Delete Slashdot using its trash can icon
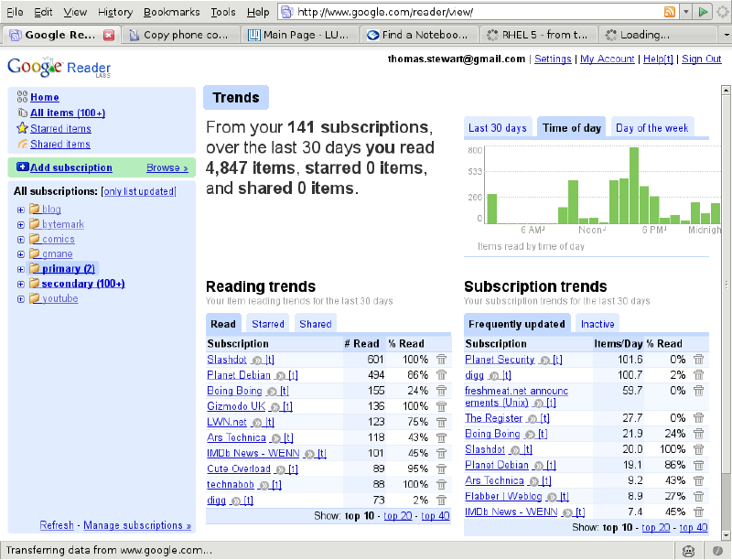Screen dimensions: 732x560 440,359
